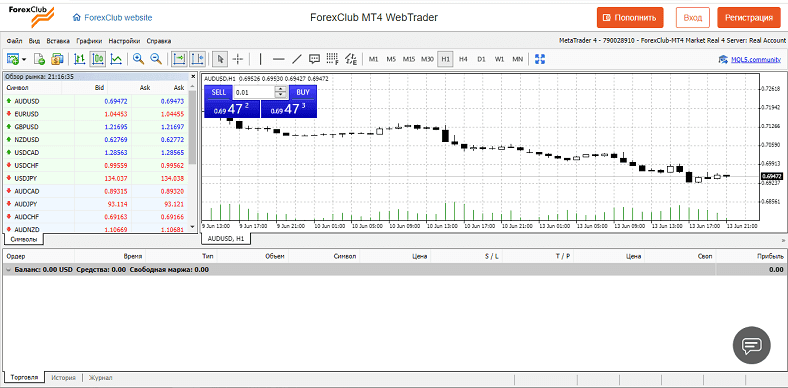Set timeframe to M30

[427, 59]
